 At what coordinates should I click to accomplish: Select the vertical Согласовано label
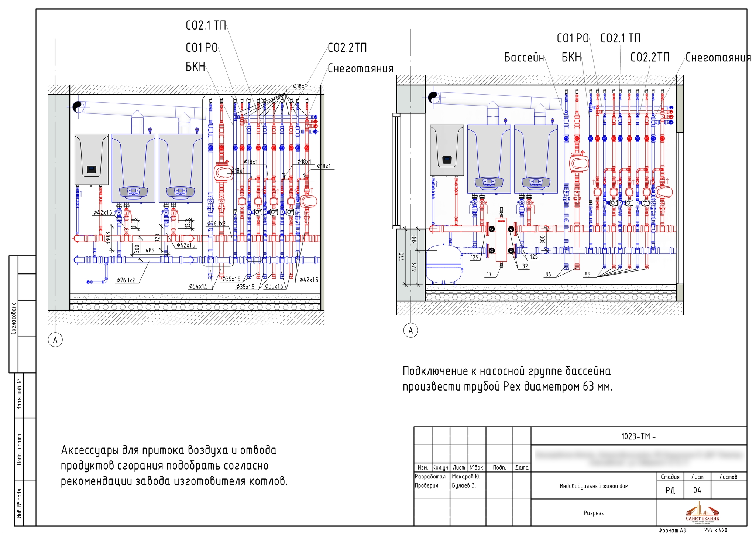pos(14,318)
